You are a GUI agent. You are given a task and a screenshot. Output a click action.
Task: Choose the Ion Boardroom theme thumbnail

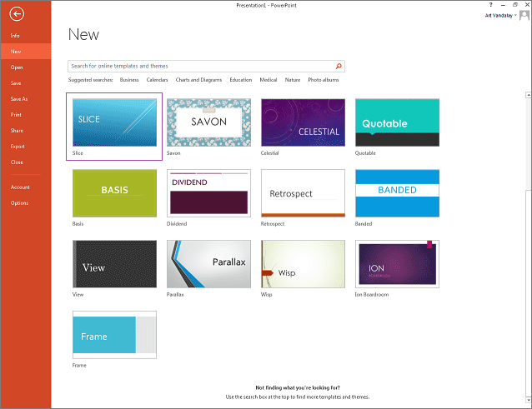397,264
